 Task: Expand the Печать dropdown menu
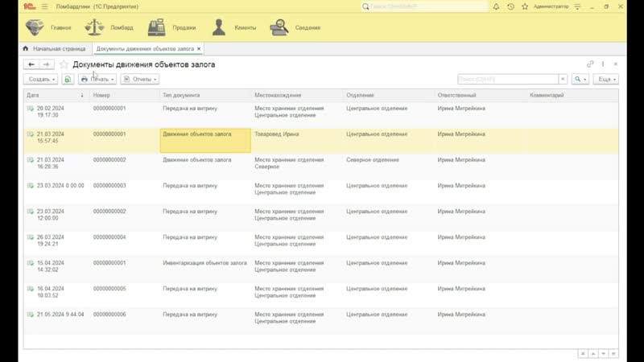point(97,80)
